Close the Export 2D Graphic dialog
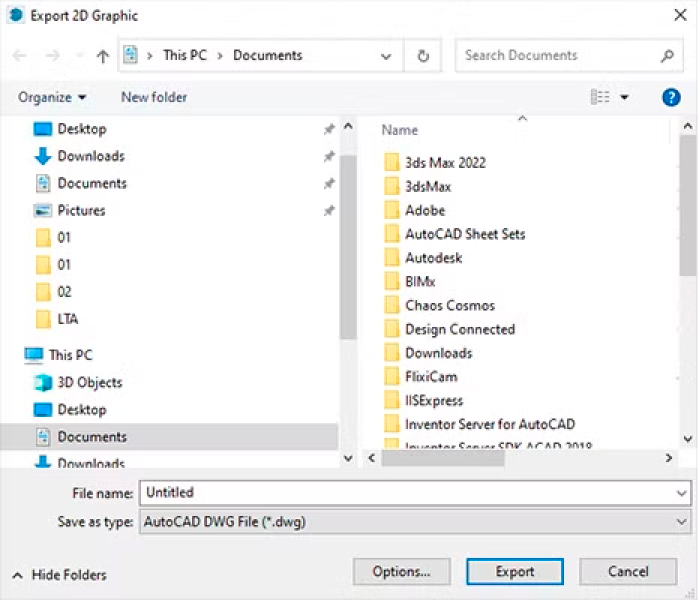698x600 pixels. (680, 15)
